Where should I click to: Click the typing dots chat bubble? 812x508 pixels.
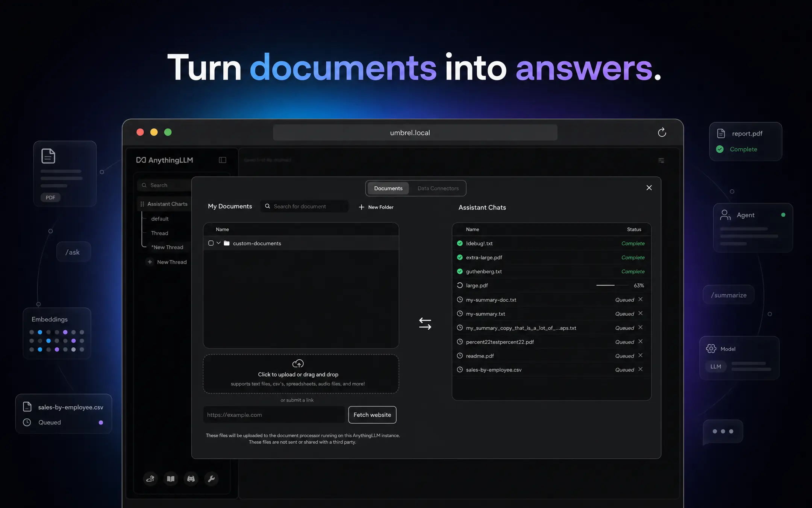pyautogui.click(x=723, y=432)
